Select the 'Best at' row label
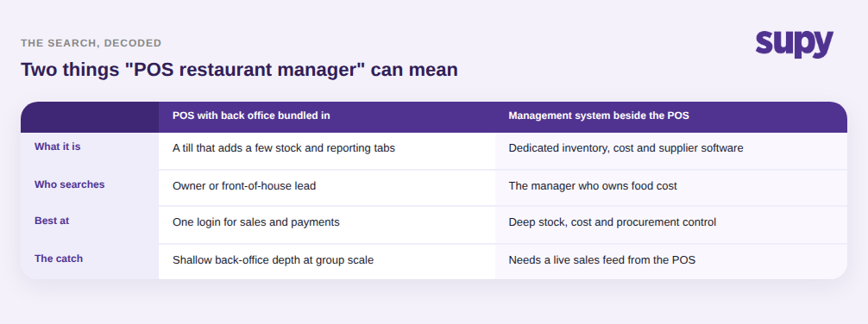The height and width of the screenshot is (324, 868). point(52,221)
